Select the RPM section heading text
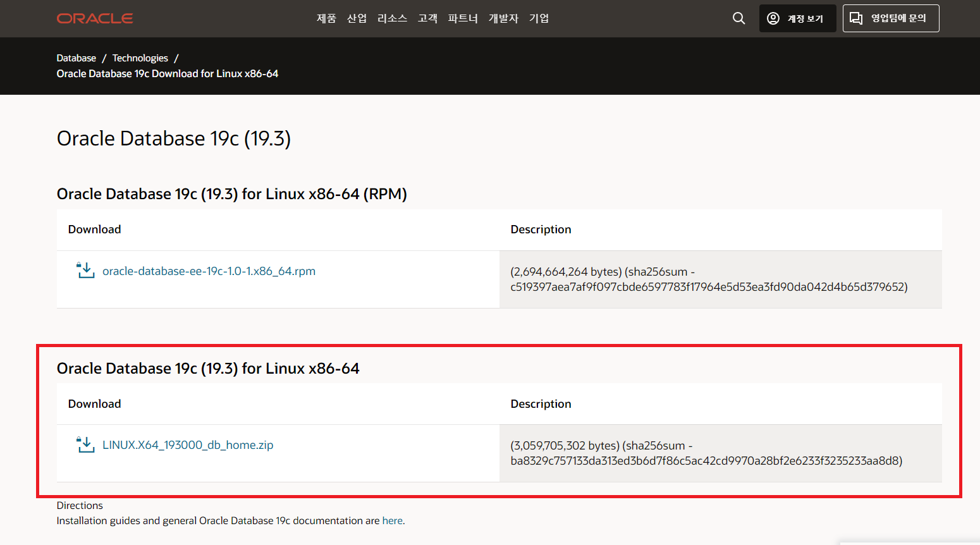980x545 pixels. (232, 194)
